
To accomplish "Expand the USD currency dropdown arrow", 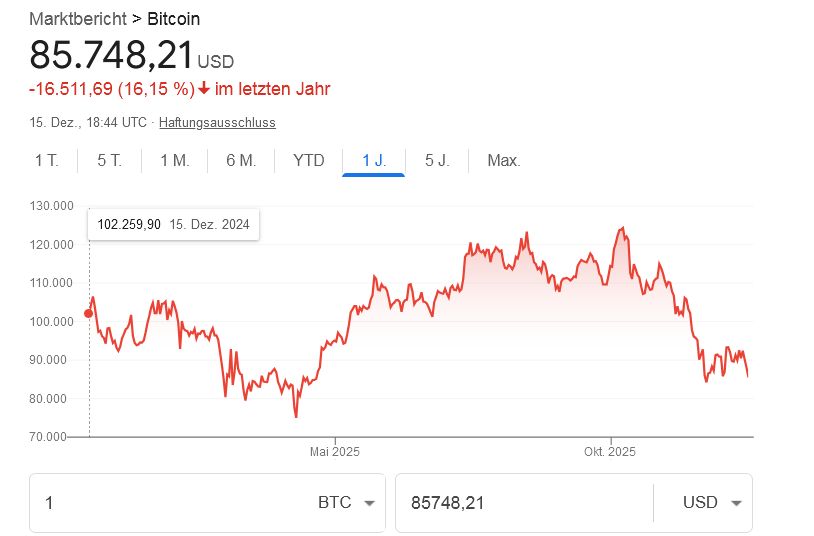I will click(x=737, y=503).
